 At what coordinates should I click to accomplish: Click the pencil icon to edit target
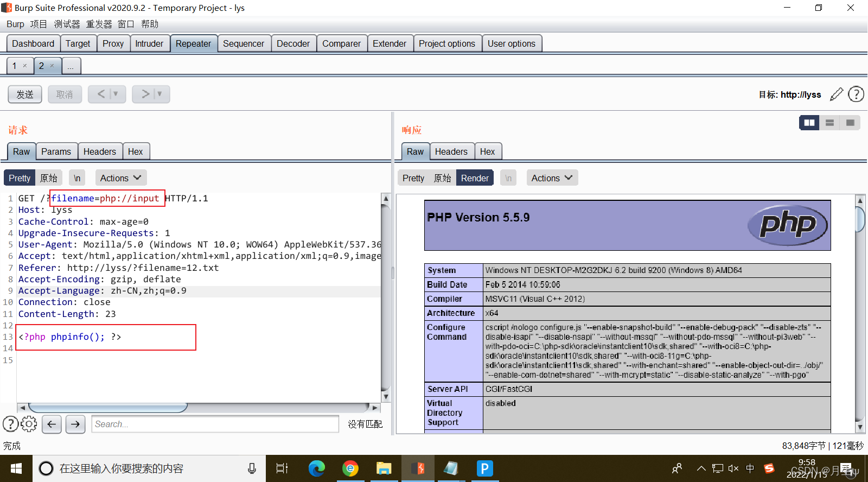837,94
